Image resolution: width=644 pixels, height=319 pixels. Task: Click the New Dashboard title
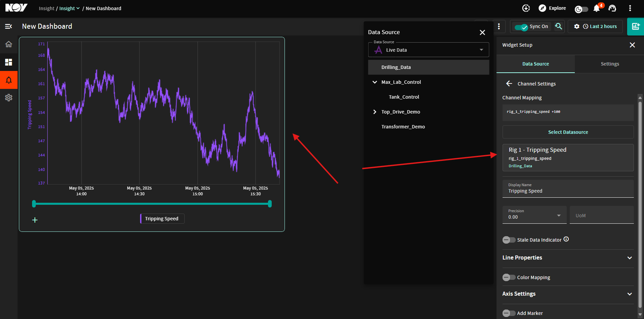(47, 26)
